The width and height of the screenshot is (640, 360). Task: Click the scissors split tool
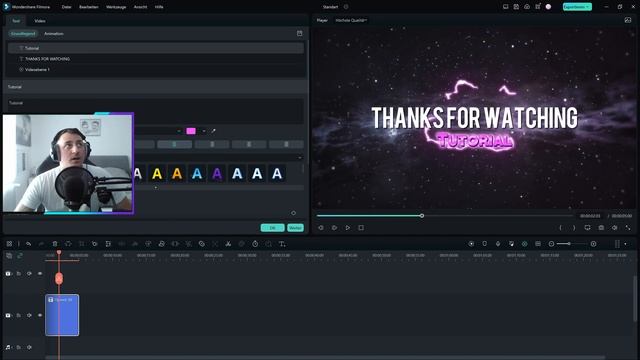coord(228,244)
